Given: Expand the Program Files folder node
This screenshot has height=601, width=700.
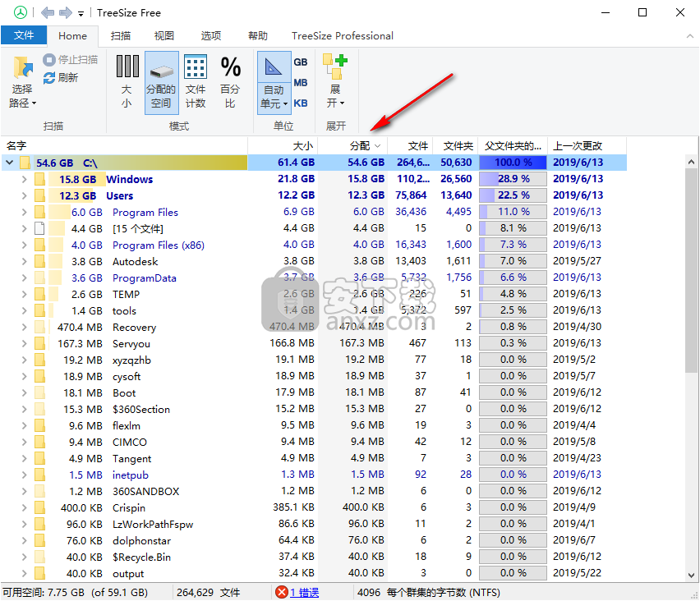Looking at the screenshot, I should 24,213.
